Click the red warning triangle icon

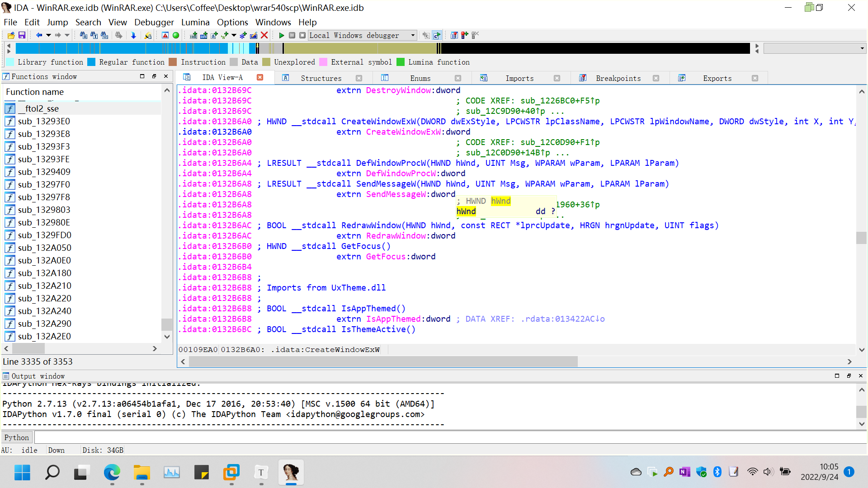click(165, 35)
